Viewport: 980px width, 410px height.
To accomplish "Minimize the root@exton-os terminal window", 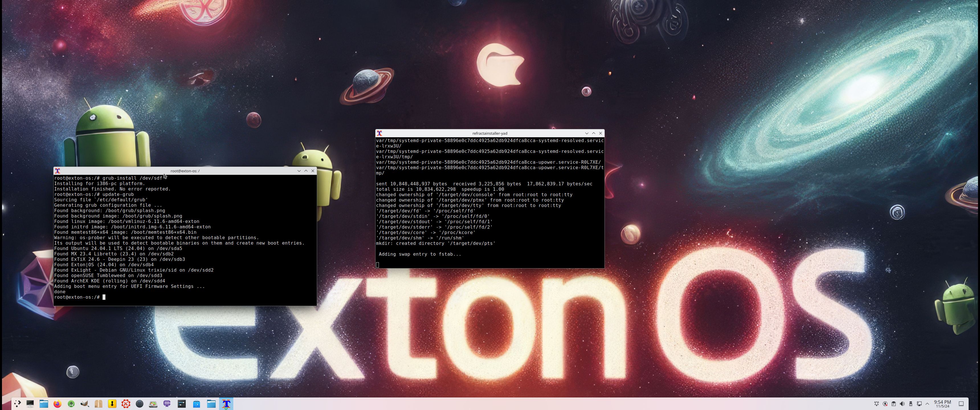I will tap(299, 171).
